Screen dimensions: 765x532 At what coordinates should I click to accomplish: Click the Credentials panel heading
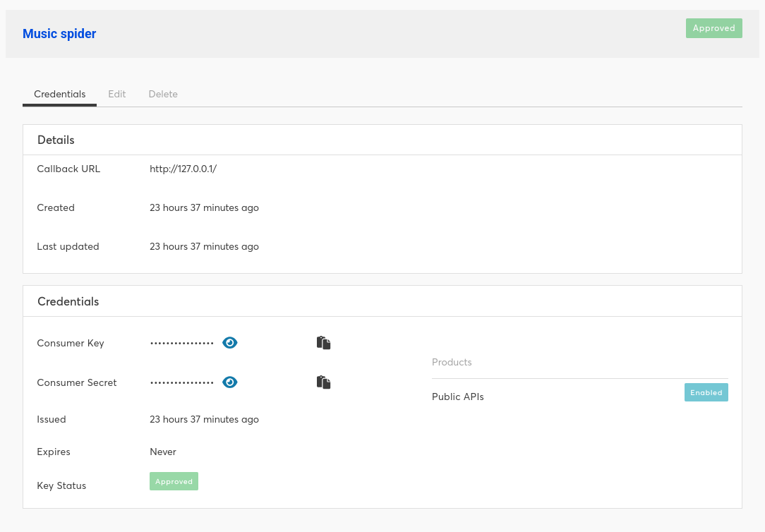pos(68,302)
